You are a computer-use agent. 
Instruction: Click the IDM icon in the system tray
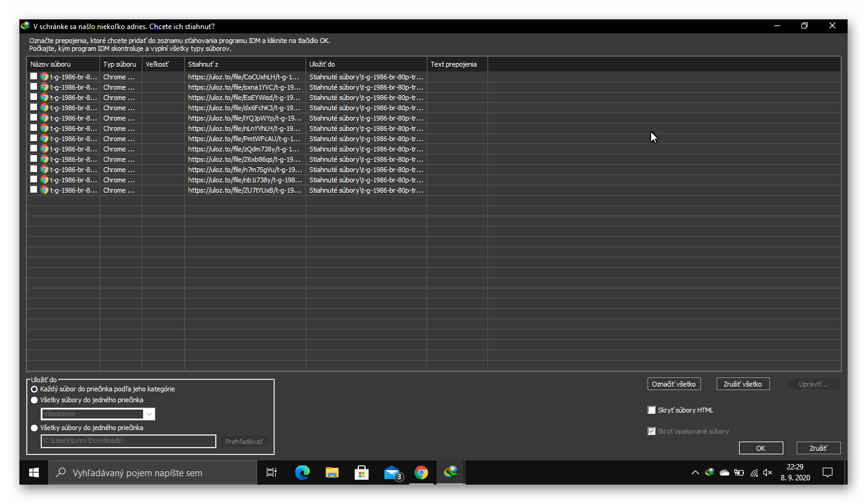pyautogui.click(x=709, y=472)
